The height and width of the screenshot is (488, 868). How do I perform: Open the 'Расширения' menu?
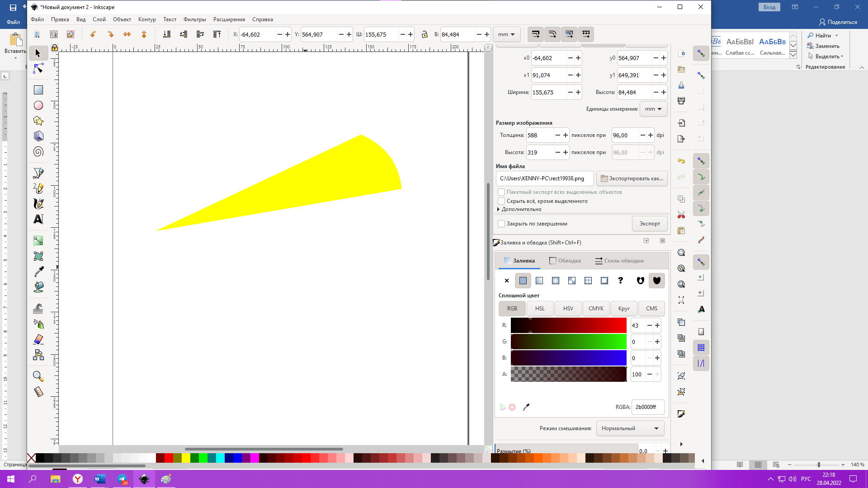[x=229, y=19]
